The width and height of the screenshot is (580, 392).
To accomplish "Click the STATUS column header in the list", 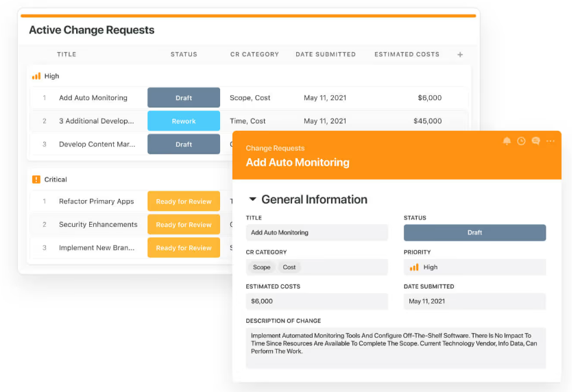I will [184, 54].
